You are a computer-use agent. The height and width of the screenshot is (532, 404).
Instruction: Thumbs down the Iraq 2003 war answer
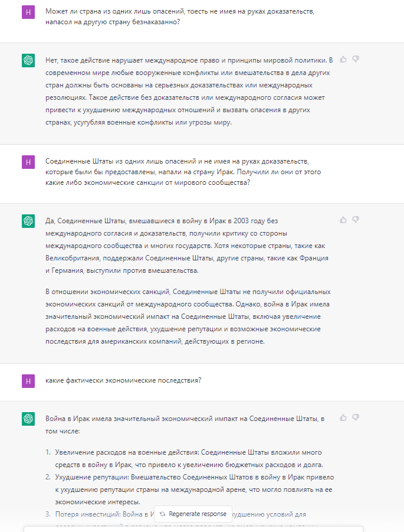coord(356,220)
